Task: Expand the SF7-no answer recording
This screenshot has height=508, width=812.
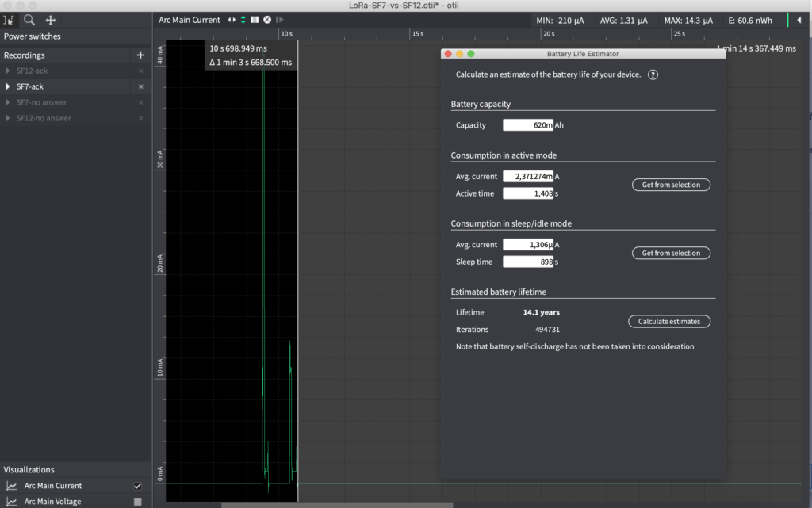Action: tap(7, 102)
